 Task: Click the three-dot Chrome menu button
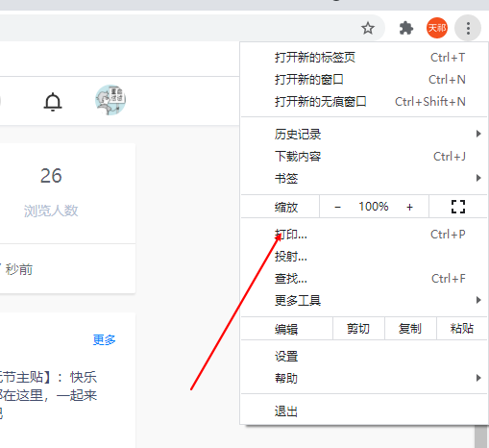tap(468, 28)
